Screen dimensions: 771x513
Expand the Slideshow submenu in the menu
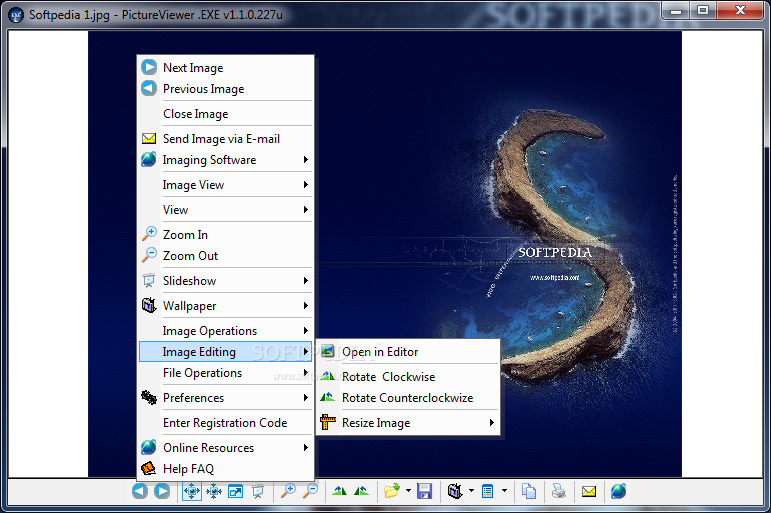click(226, 281)
